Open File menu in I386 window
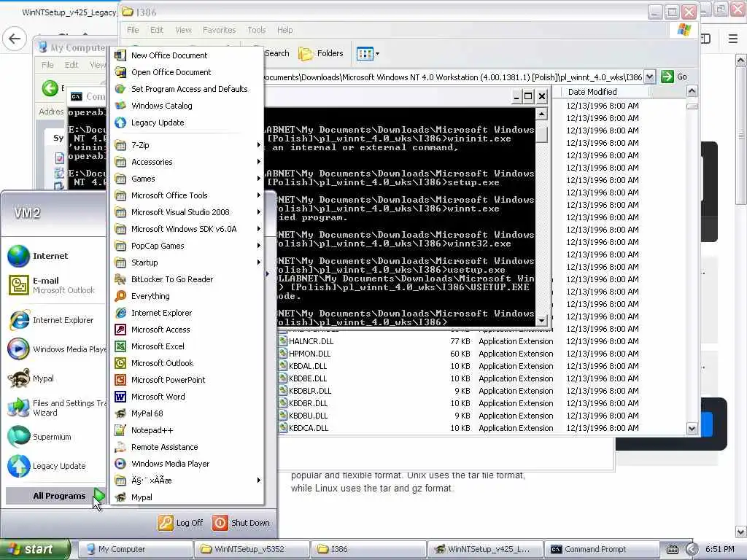The width and height of the screenshot is (747, 560). tap(133, 30)
